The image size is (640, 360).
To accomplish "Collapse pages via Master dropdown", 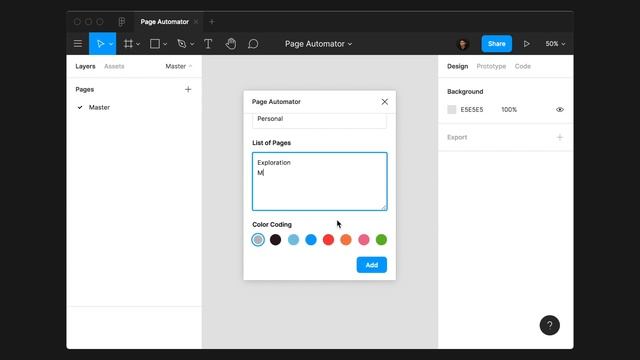I will pos(179,66).
